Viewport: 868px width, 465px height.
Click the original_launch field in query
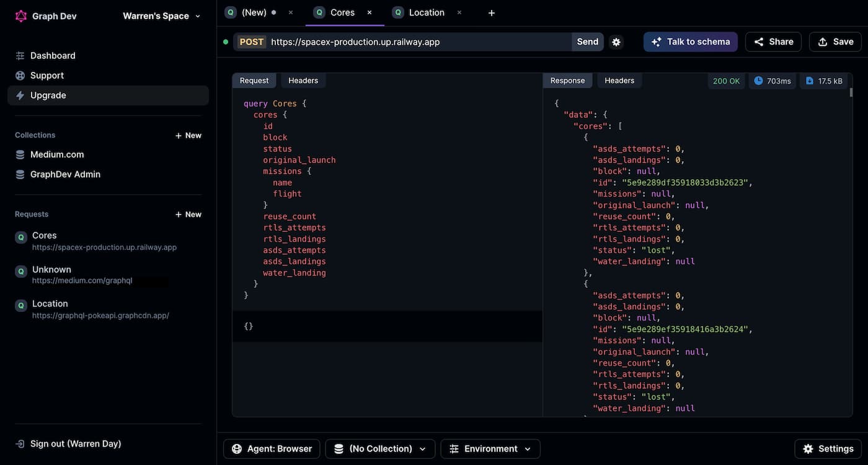tap(299, 160)
